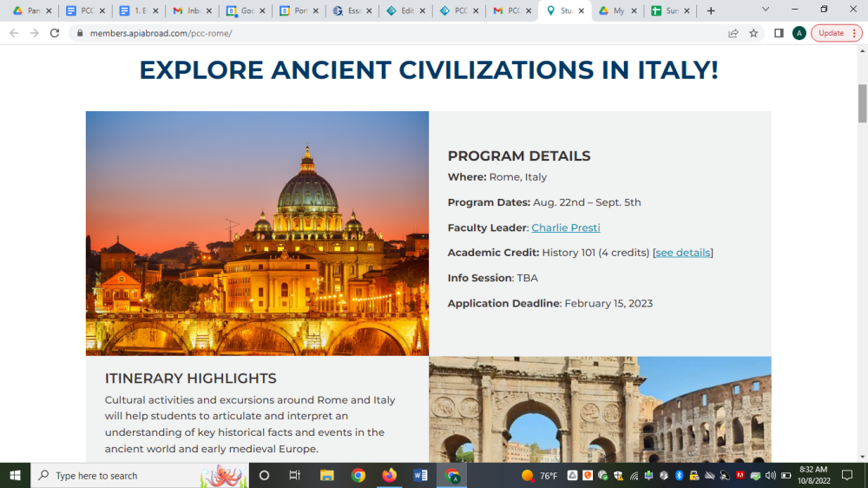Open the browser side panel icon
868x488 pixels.
tap(779, 33)
